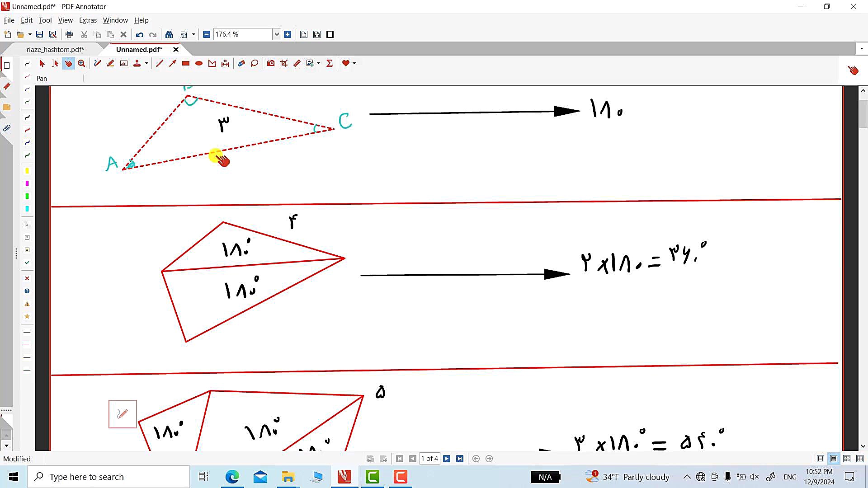Open the Extras menu

[88, 20]
